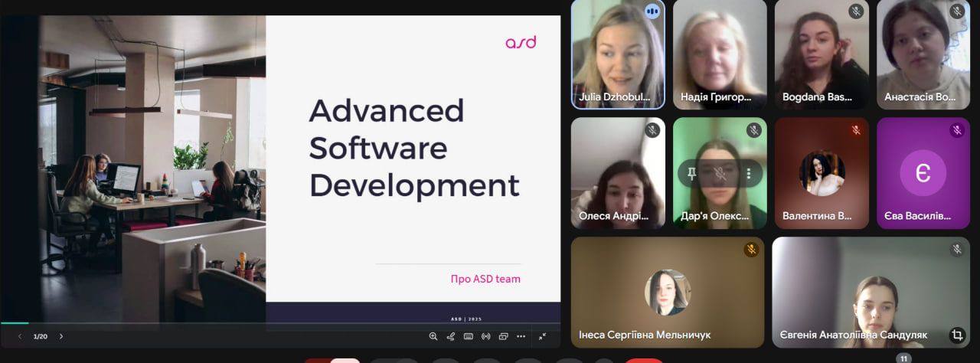The image size is (980, 363).
Task: Open more options in presentation toolbar
Action: click(x=521, y=336)
